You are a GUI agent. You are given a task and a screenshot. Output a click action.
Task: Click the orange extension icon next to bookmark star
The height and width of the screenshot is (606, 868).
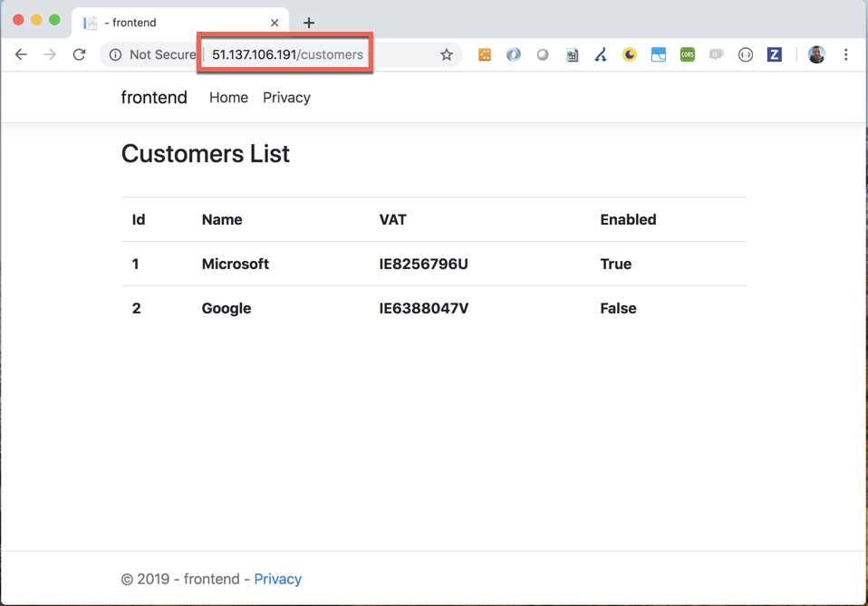(x=485, y=54)
